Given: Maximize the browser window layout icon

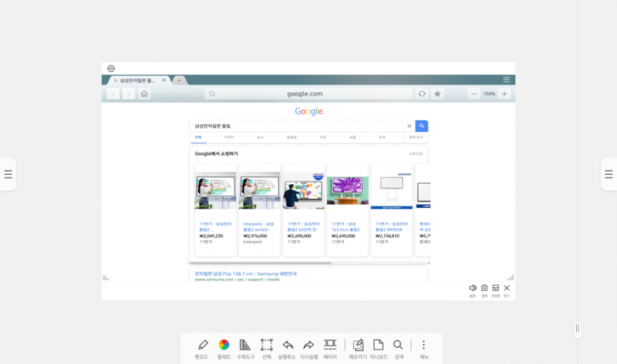Looking at the screenshot, I should pyautogui.click(x=496, y=290).
